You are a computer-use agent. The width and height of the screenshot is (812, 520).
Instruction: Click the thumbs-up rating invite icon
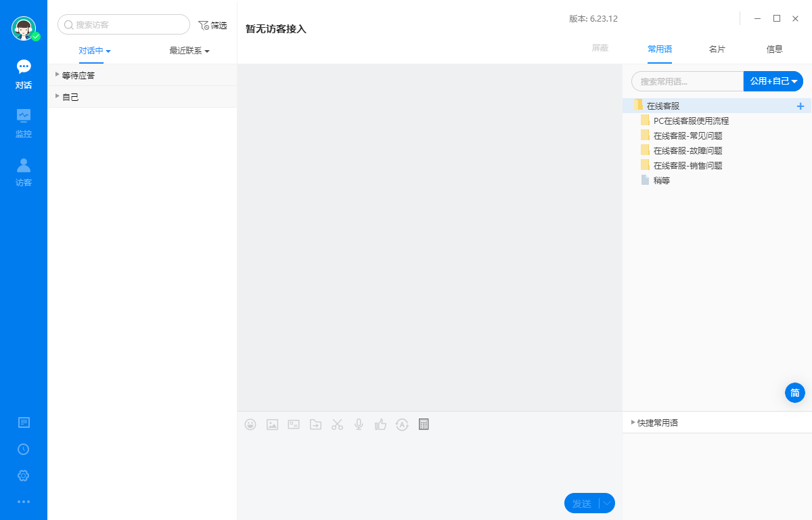pos(380,424)
